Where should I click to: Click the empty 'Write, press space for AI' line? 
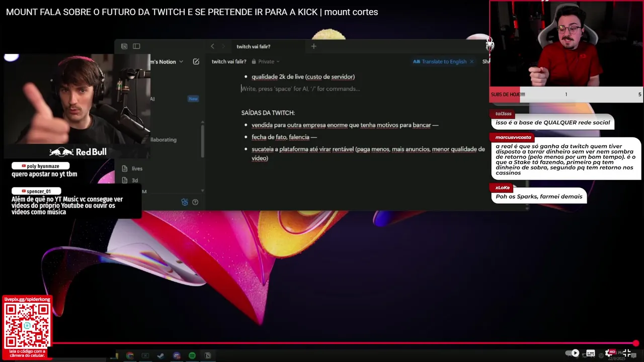click(300, 88)
